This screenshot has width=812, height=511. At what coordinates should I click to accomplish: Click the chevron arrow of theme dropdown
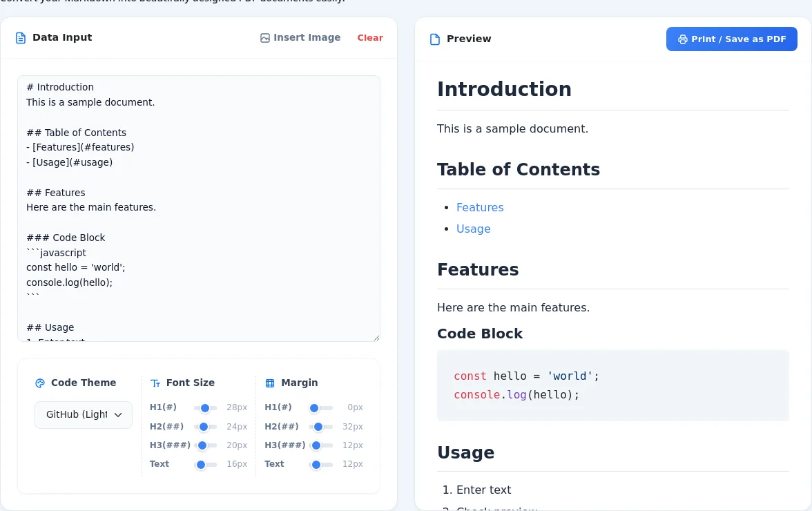coord(118,415)
